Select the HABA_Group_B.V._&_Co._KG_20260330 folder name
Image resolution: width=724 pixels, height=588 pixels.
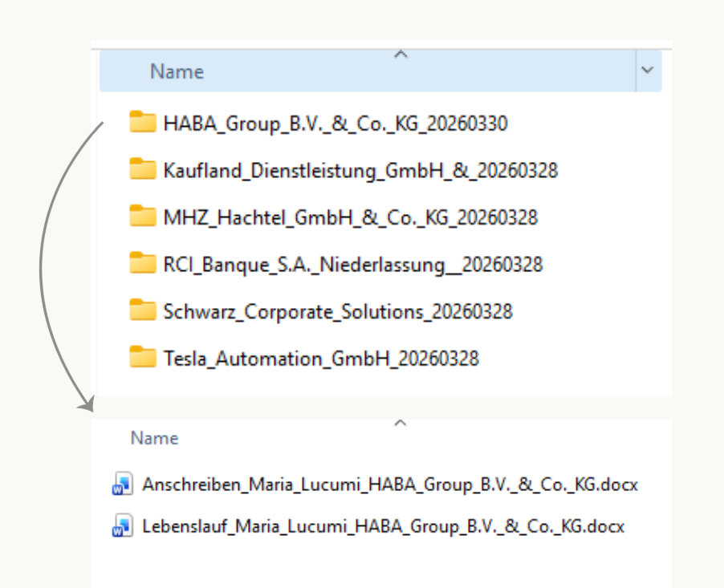[335, 124]
